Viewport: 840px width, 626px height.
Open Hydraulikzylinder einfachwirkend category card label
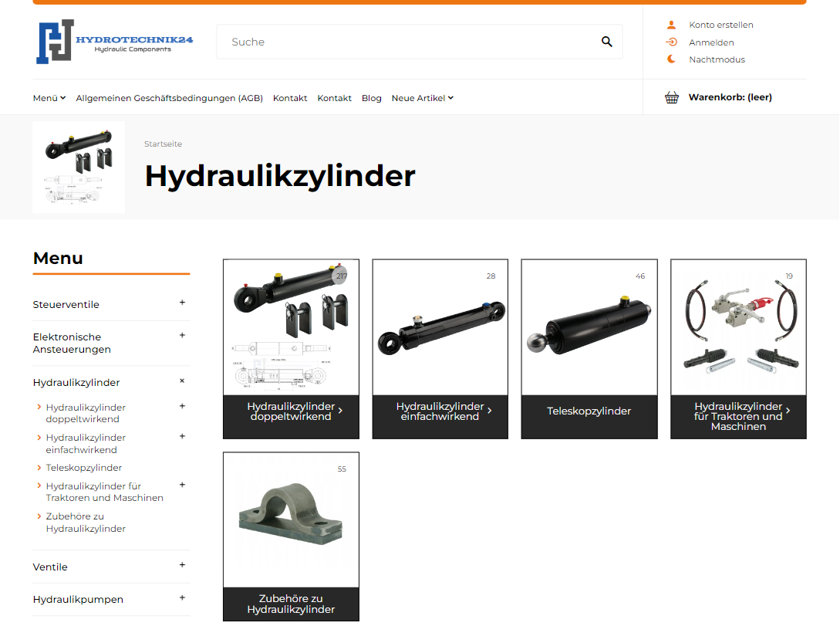pos(440,411)
